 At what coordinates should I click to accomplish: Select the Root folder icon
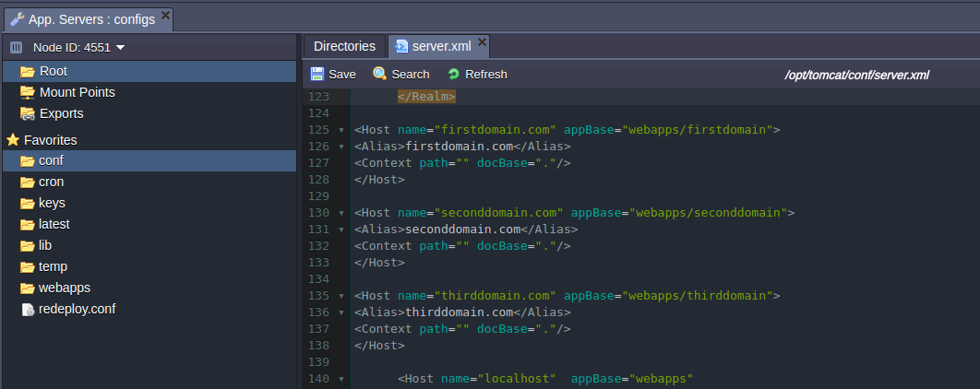(27, 71)
